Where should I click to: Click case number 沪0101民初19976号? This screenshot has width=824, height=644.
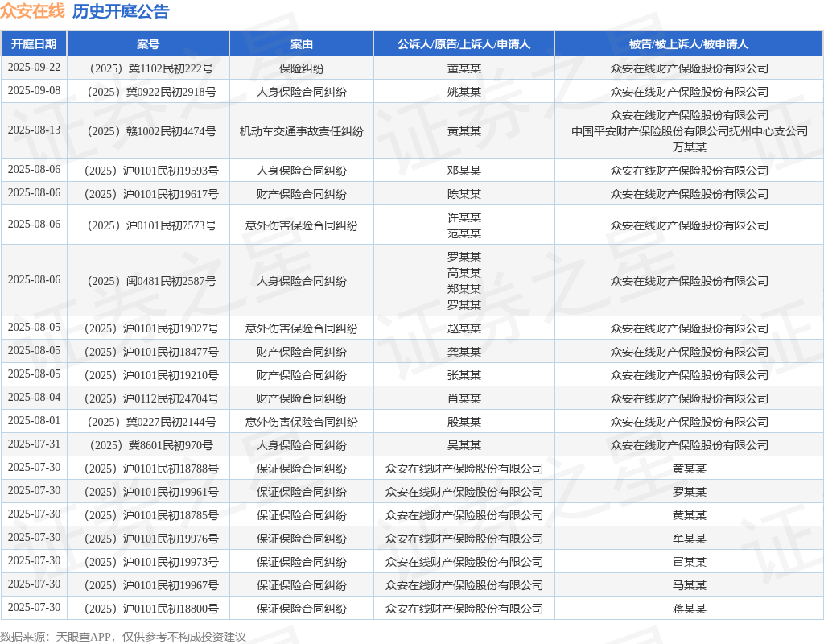coord(151,539)
